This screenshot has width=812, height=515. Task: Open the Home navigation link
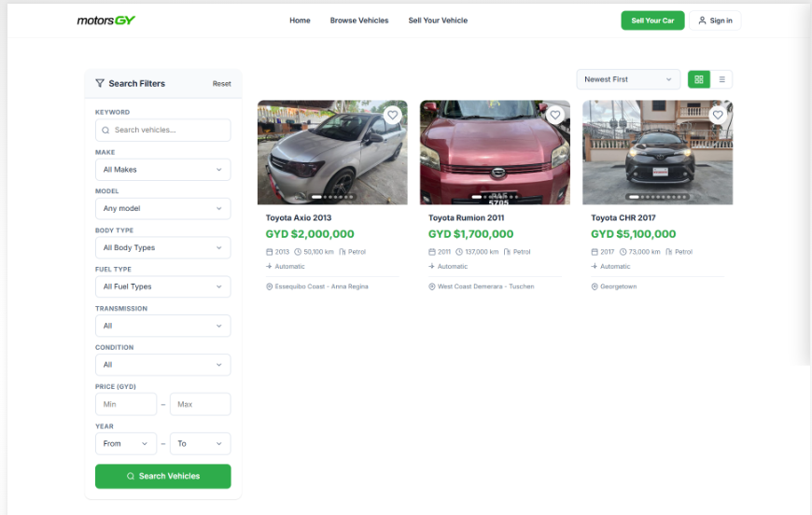[300, 21]
